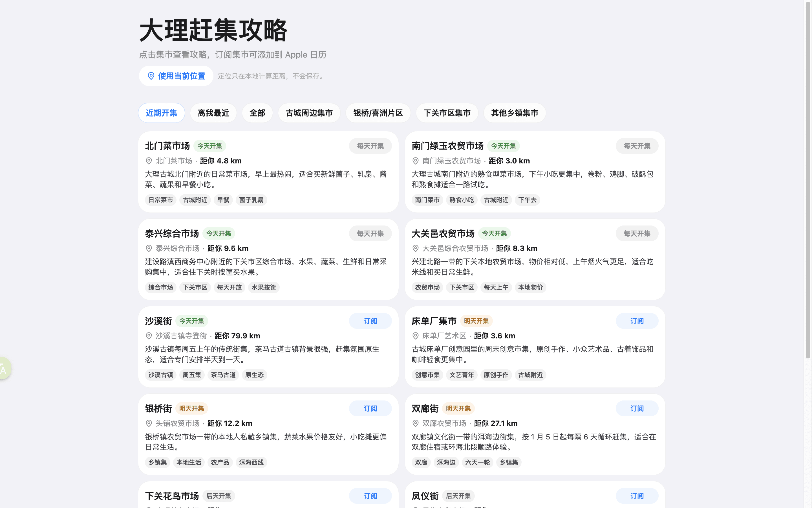Click the 菌子乳扇 tag

click(x=251, y=200)
